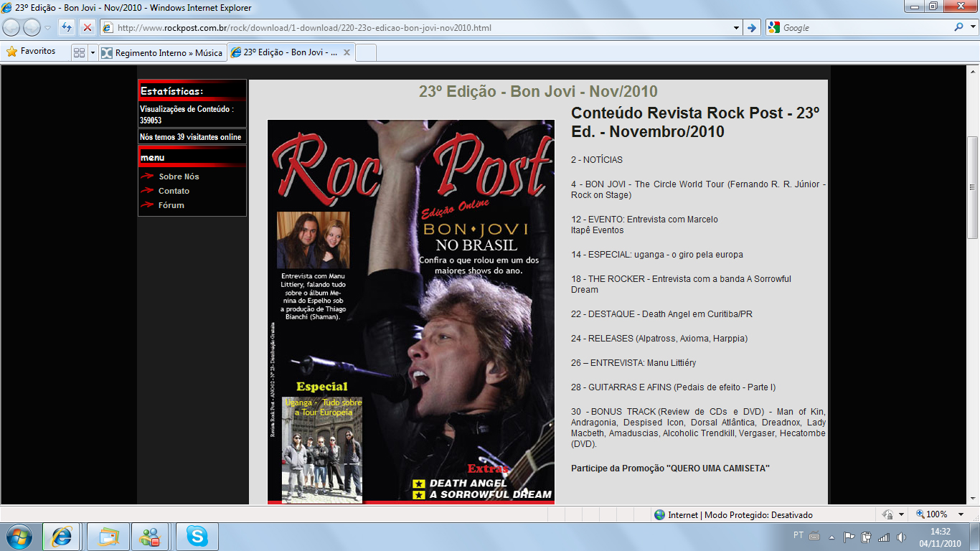This screenshot has height=551, width=980.
Task: Click the network signal tray icon
Action: pos(884,536)
